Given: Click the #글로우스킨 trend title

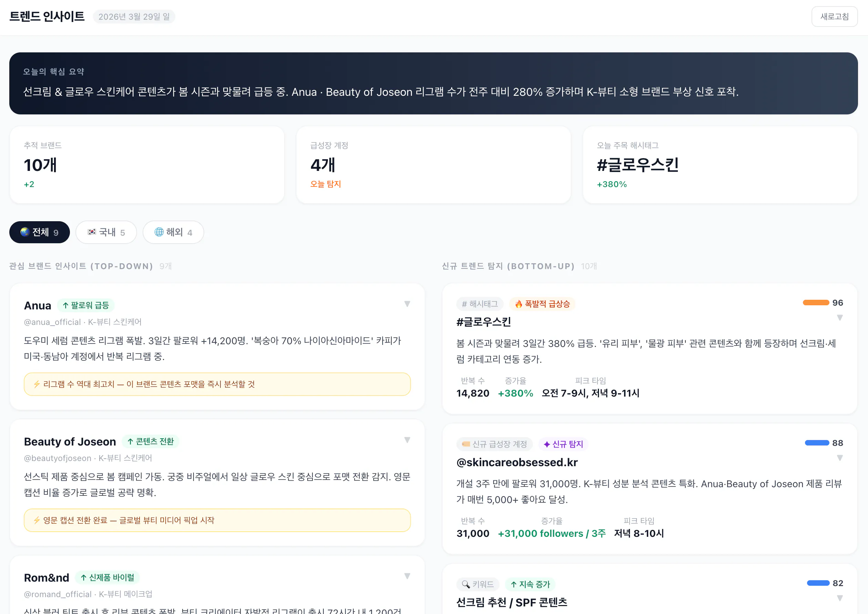Looking at the screenshot, I should (x=484, y=322).
